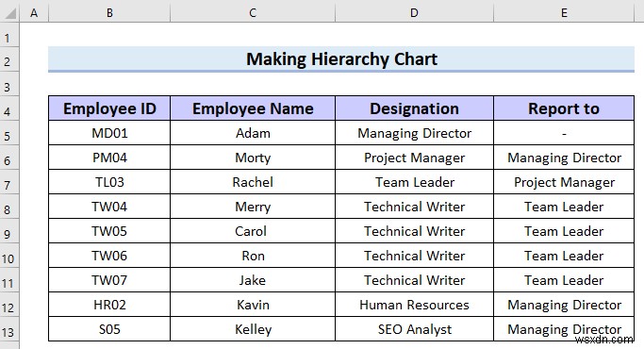The height and width of the screenshot is (349, 644).
Task: Click the 'Employee ID' header cell
Action: tap(109, 108)
